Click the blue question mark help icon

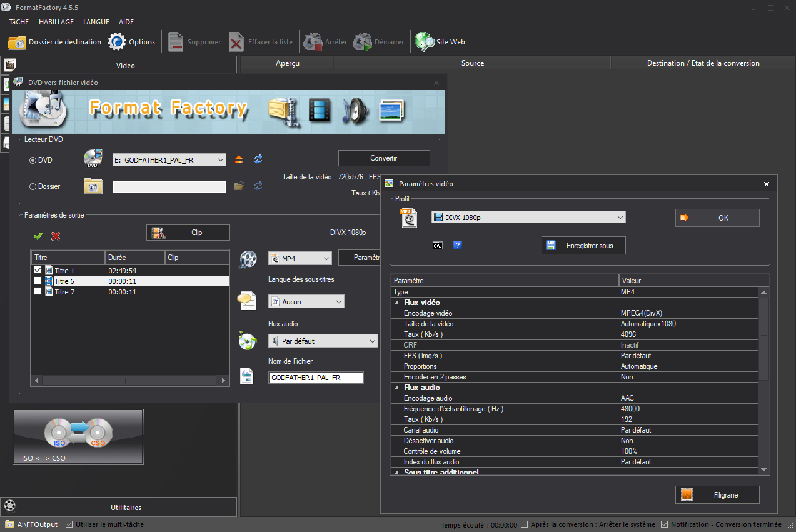click(458, 245)
